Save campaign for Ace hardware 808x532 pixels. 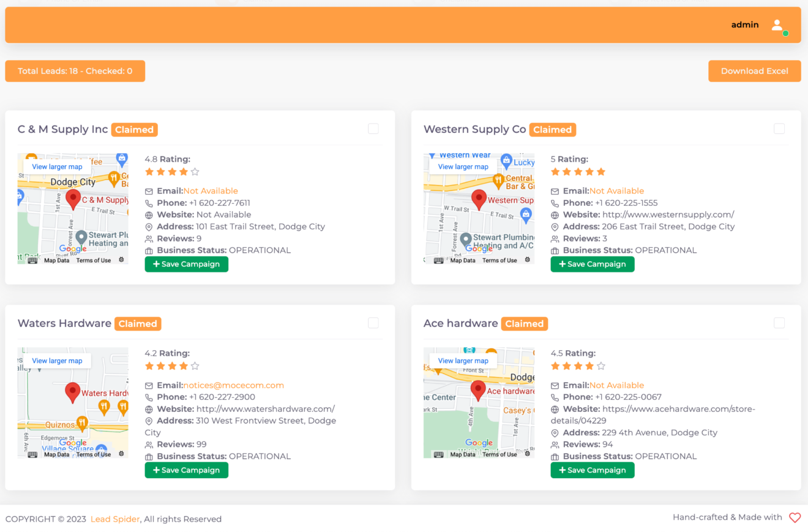click(x=592, y=470)
